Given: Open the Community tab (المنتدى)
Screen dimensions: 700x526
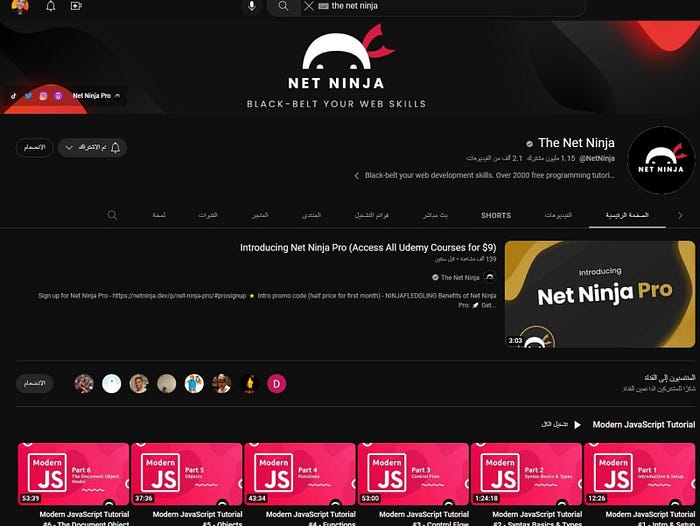Looking at the screenshot, I should coord(311,216).
